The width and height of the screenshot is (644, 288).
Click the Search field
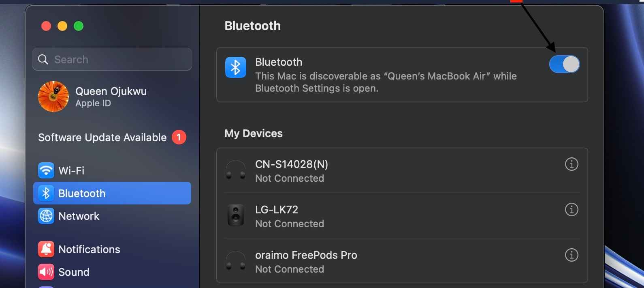point(112,59)
